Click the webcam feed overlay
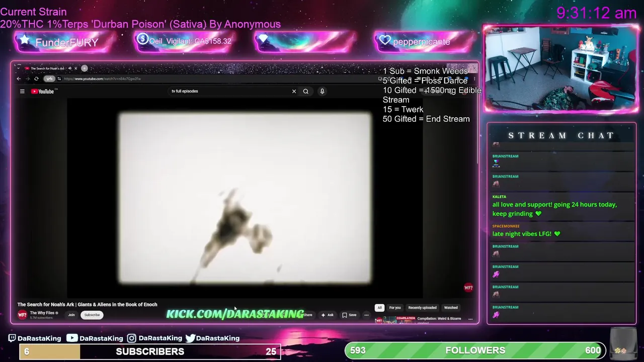 tap(560, 68)
